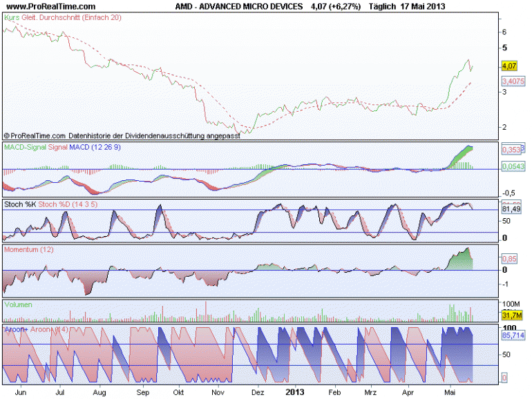
Task: Click the 4,07 (+6,27%) quote in header
Action: click(336, 6)
